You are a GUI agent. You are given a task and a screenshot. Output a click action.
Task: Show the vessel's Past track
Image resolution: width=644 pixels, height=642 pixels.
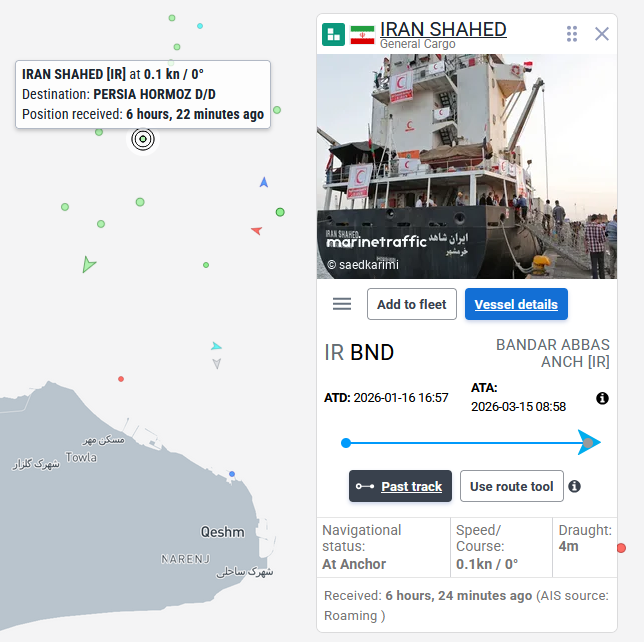point(400,486)
